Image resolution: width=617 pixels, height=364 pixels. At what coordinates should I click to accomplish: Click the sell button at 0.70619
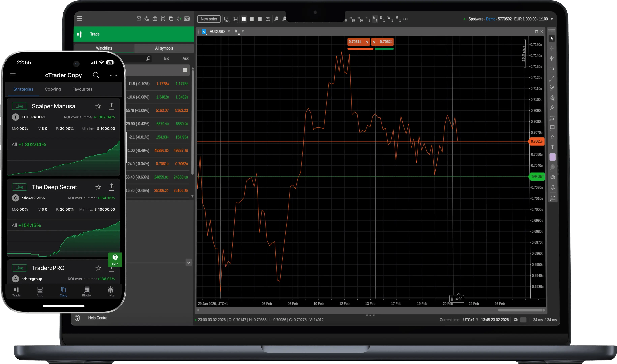tap(359, 42)
